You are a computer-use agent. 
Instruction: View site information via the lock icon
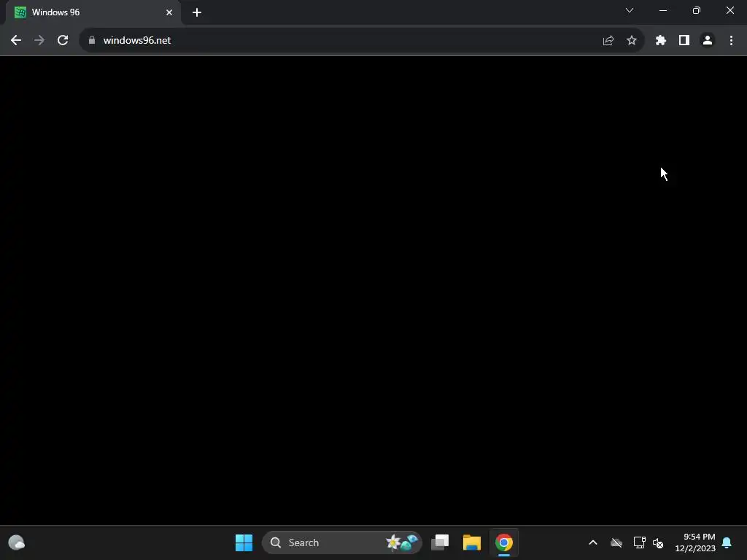click(92, 41)
